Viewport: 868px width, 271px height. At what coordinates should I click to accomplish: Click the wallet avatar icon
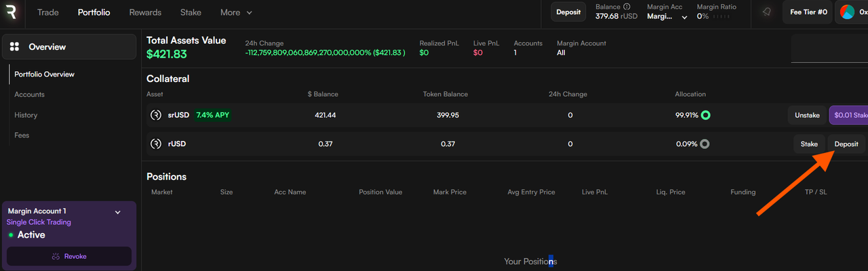point(847,12)
